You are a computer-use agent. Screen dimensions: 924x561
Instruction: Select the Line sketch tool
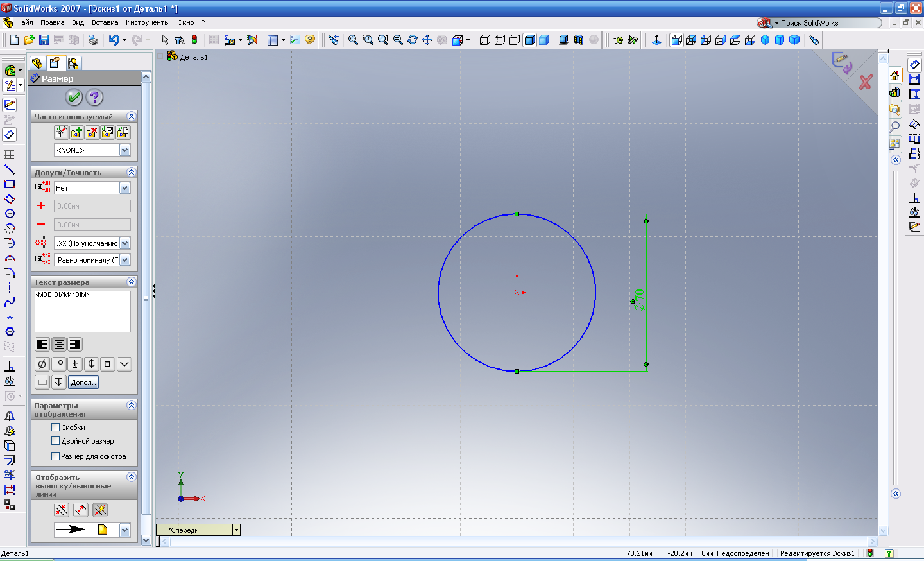coord(10,169)
